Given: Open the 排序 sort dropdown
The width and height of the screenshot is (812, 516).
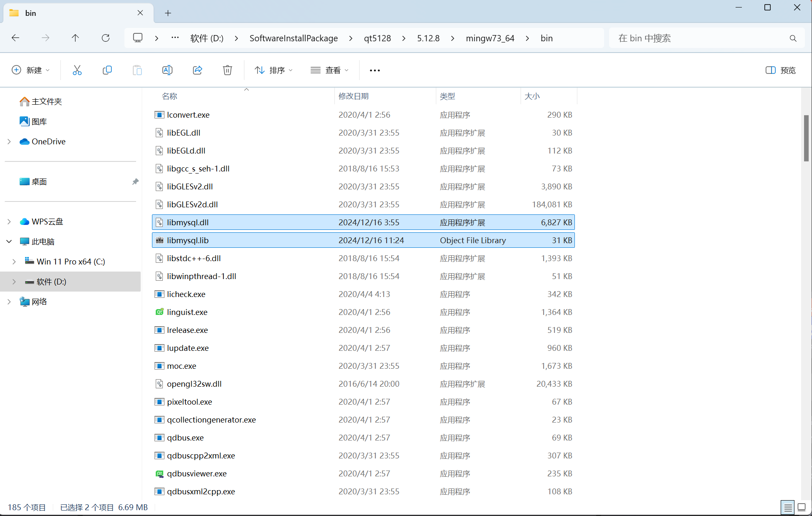Looking at the screenshot, I should click(x=273, y=70).
